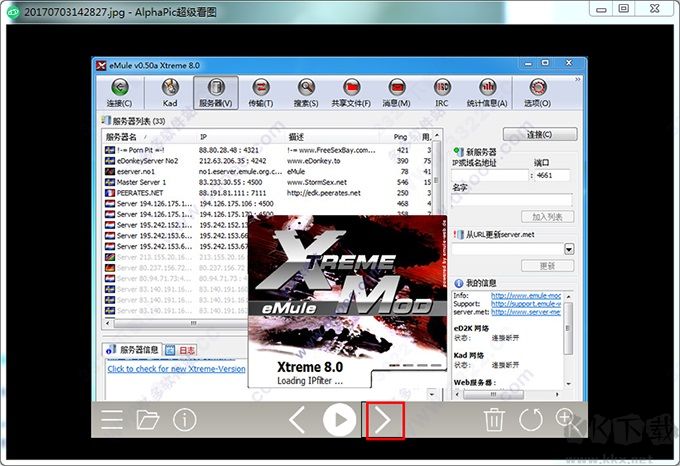The image size is (680, 466).
Task: Click the eMule 连接(C) toolbar button
Action: [119, 93]
